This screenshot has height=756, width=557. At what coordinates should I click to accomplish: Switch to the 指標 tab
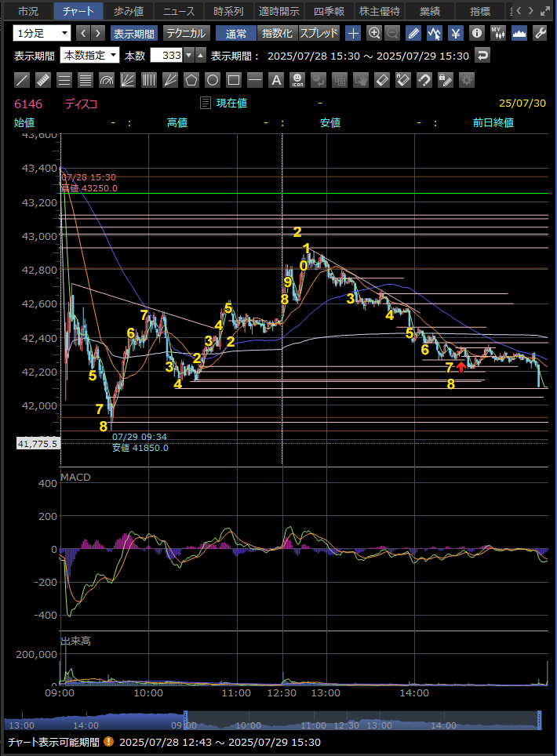click(x=480, y=11)
